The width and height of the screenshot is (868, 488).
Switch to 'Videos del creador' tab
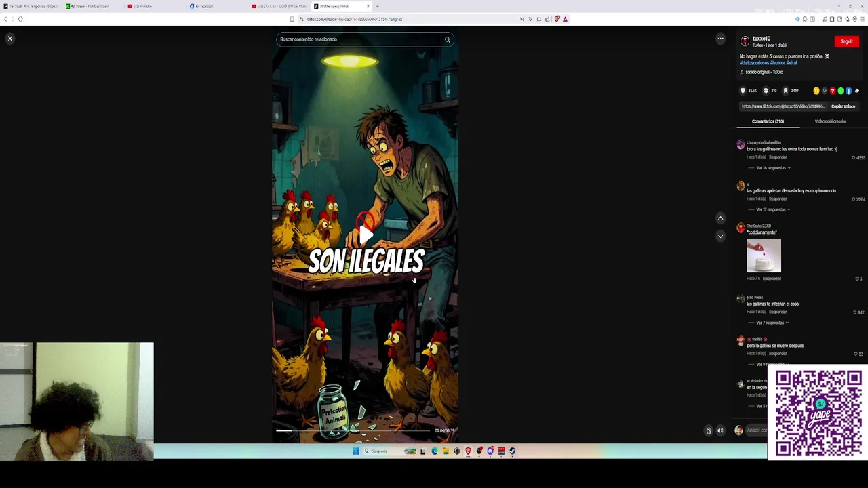(x=831, y=121)
